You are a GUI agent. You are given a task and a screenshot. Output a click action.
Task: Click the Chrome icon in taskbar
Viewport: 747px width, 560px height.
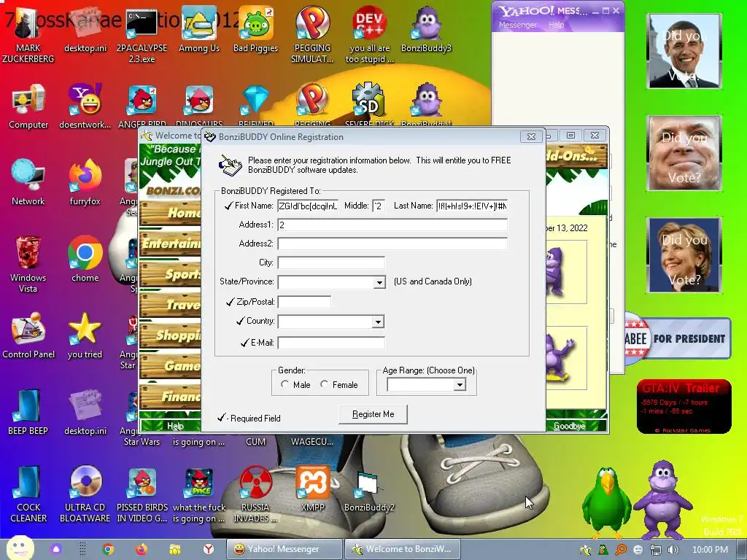pyautogui.click(x=108, y=549)
